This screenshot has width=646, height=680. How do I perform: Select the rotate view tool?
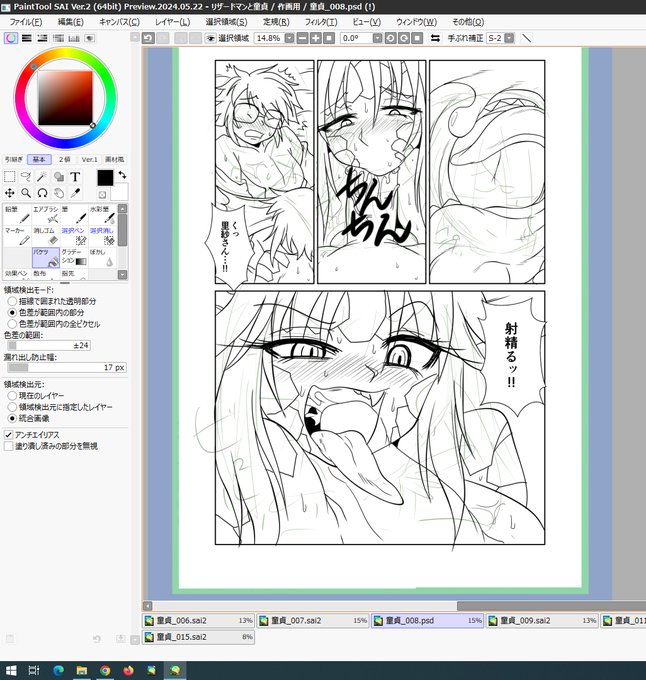point(42,193)
